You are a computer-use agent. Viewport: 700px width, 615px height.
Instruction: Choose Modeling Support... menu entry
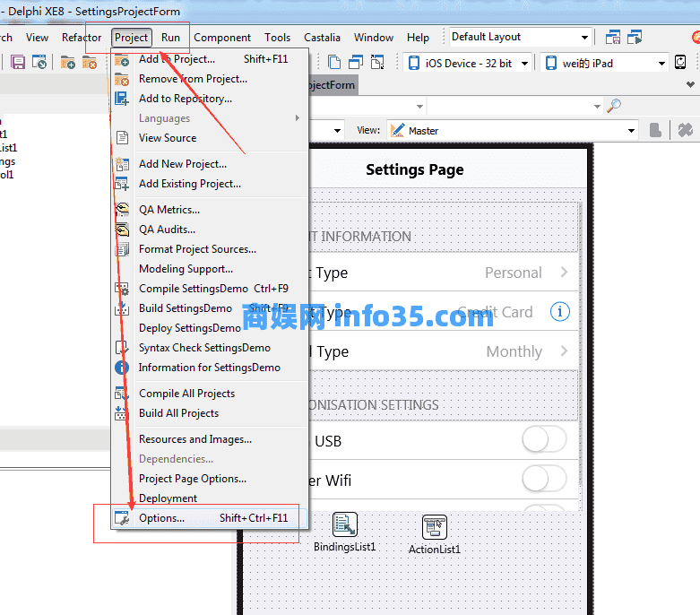pyautogui.click(x=210, y=269)
